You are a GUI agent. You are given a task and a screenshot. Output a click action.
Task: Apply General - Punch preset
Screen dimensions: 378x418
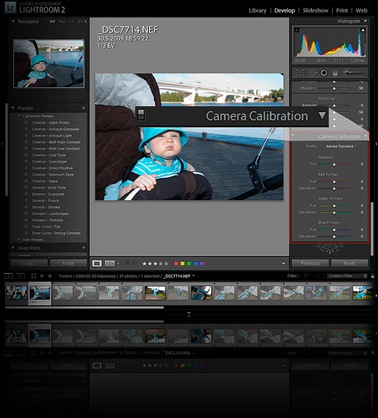tap(45, 201)
